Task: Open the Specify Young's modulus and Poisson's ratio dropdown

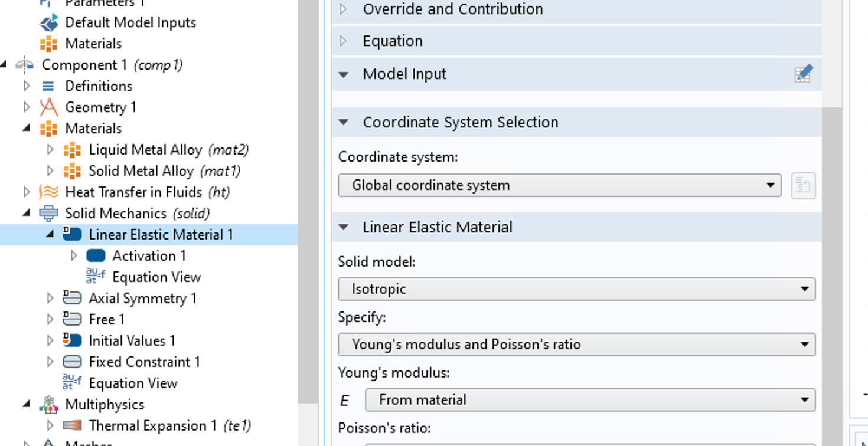Action: tap(576, 345)
